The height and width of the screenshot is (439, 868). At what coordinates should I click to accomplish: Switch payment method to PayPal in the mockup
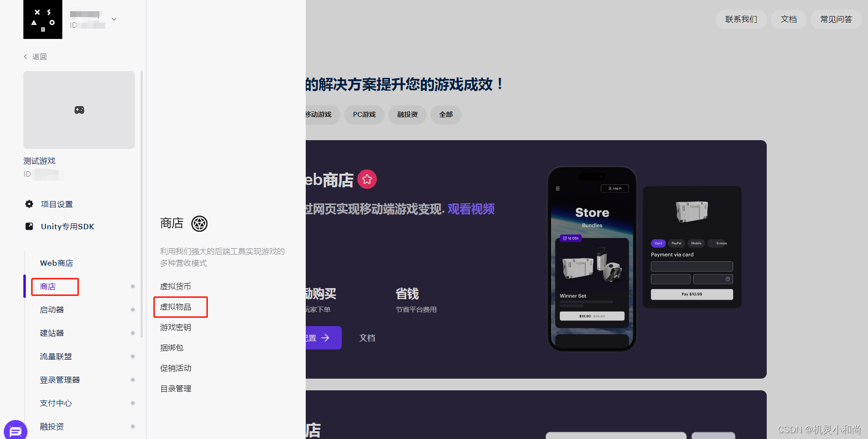tap(676, 243)
